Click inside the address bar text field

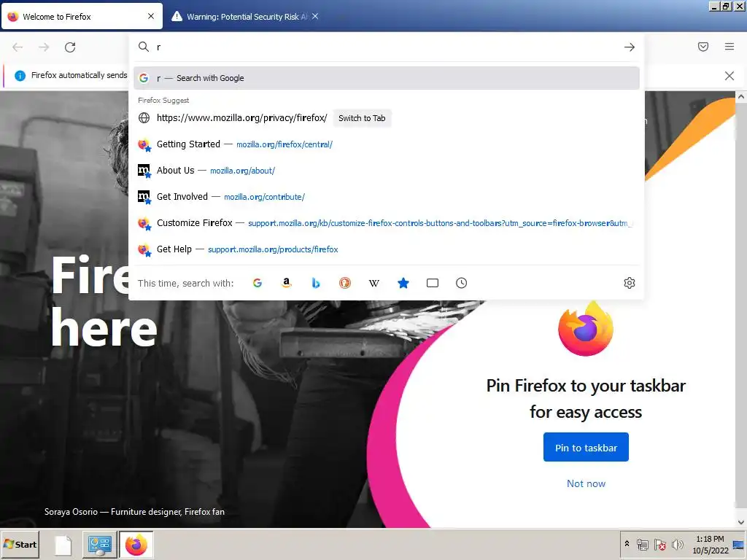tap(386, 47)
